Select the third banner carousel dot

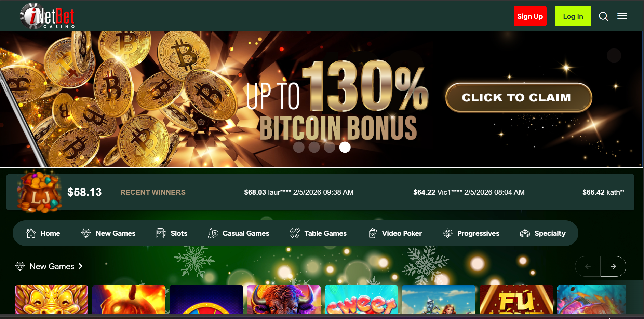[x=330, y=147]
